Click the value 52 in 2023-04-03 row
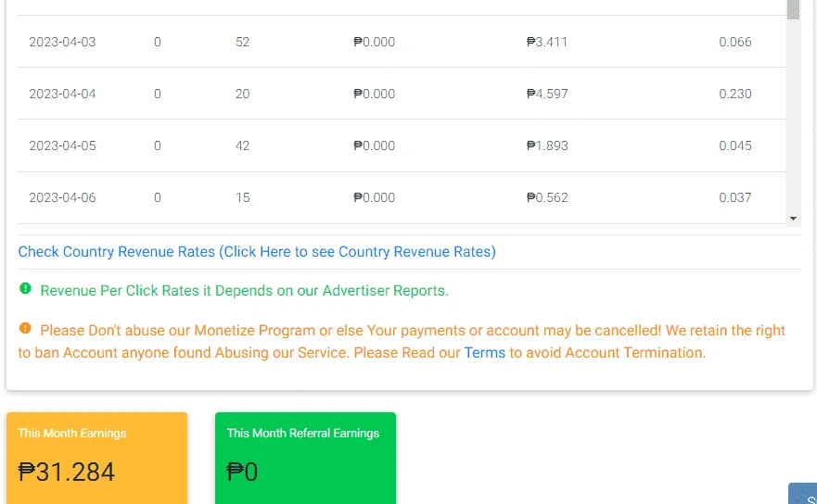Screen dimensions: 817x504 242,42
